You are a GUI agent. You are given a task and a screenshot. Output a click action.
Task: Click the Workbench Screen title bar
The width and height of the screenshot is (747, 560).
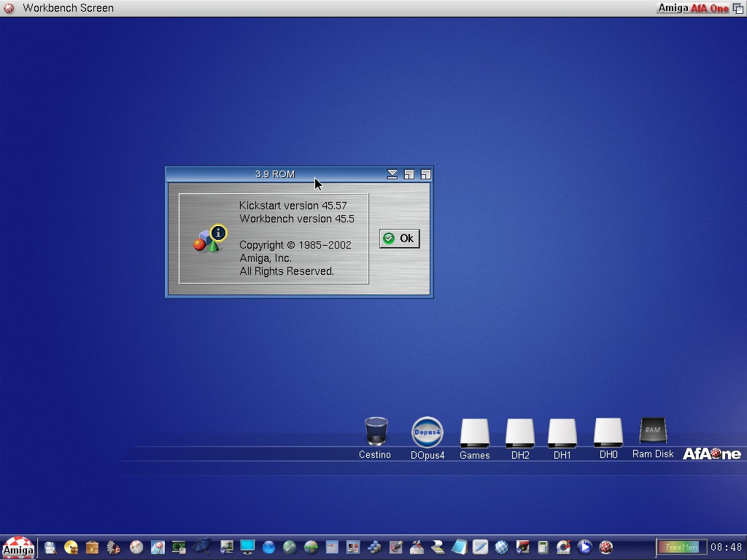[x=69, y=8]
